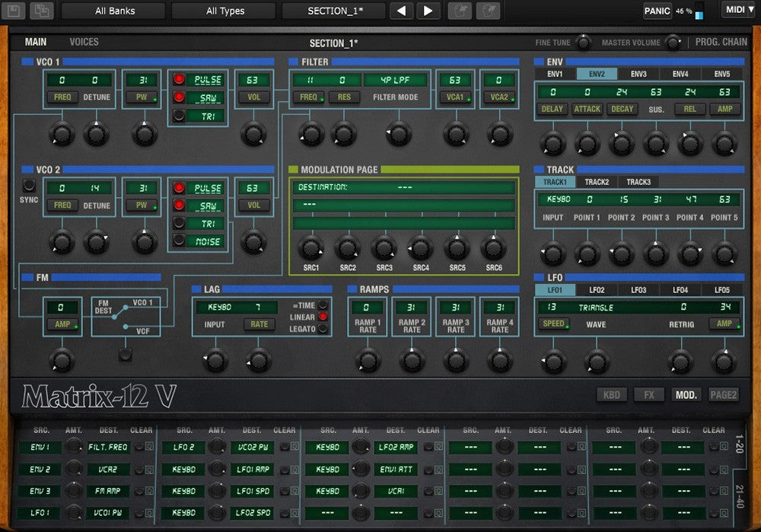Open the 4P LPF filter mode selector
761x532 pixels.
pyautogui.click(x=396, y=80)
